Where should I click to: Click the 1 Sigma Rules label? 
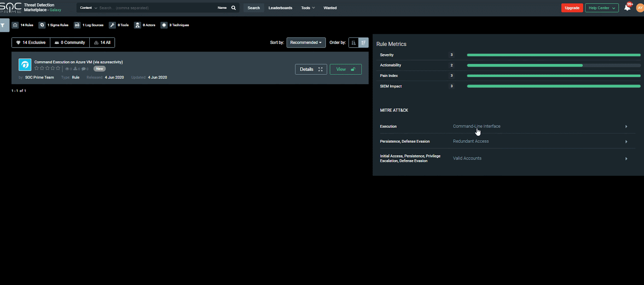58,25
